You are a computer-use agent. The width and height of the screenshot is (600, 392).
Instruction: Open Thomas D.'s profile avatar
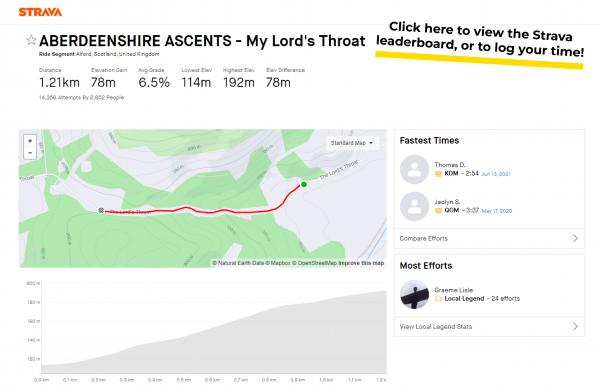[414, 170]
